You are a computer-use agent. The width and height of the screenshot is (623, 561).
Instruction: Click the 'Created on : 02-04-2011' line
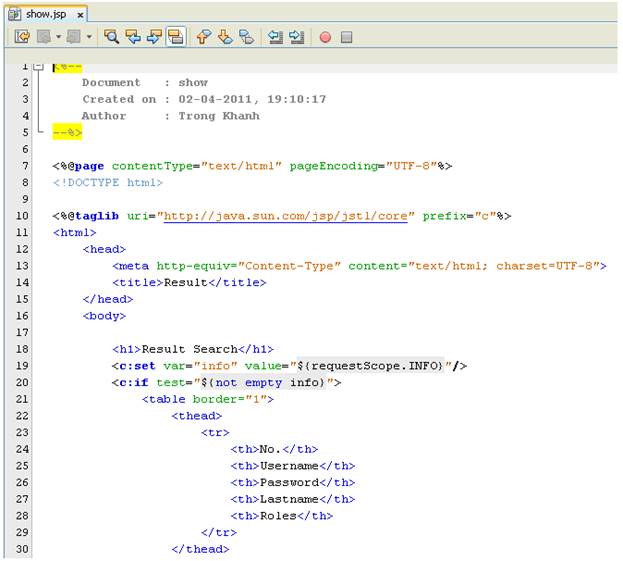click(x=204, y=99)
